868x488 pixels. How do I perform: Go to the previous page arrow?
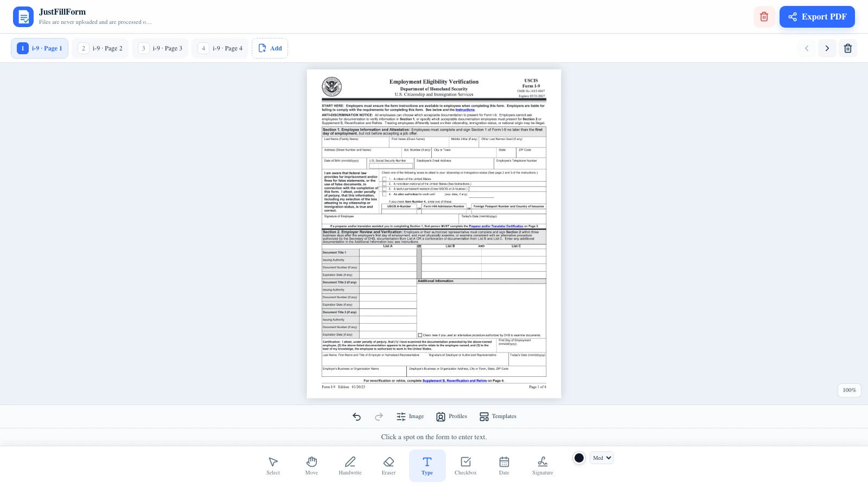[x=806, y=48]
